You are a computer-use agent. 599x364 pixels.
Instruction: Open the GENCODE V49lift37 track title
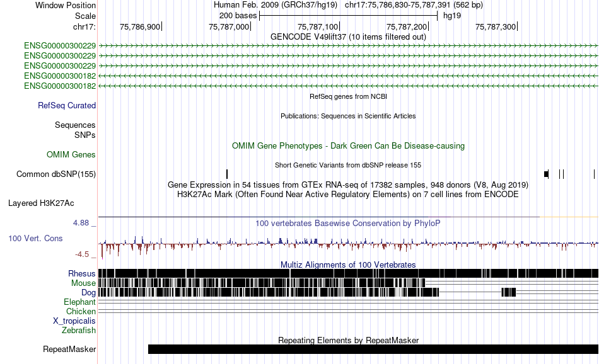[348, 37]
